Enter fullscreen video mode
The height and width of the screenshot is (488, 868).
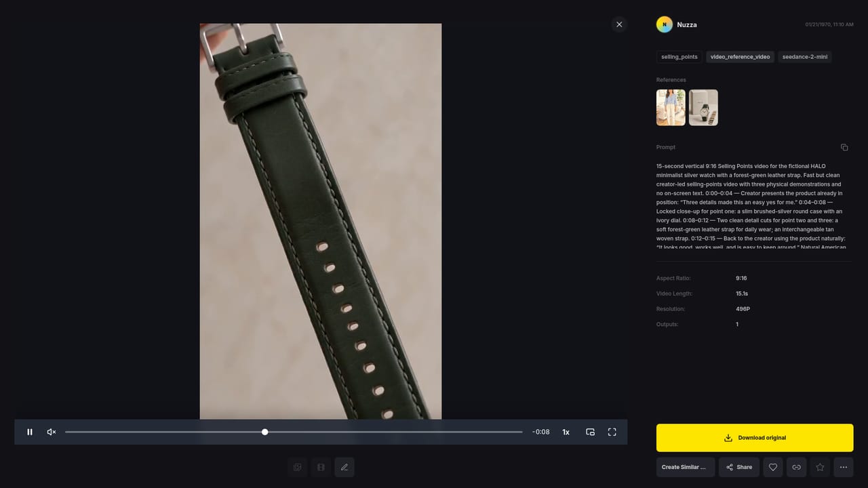(612, 432)
